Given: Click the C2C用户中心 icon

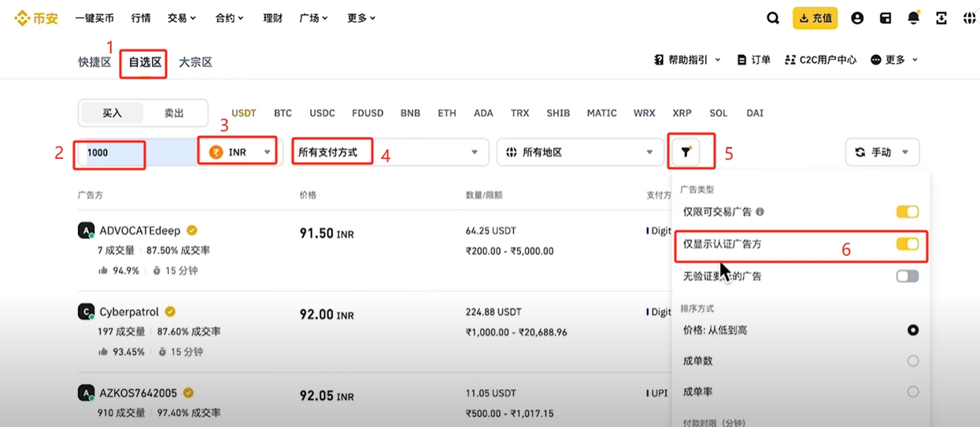Looking at the screenshot, I should (790, 60).
